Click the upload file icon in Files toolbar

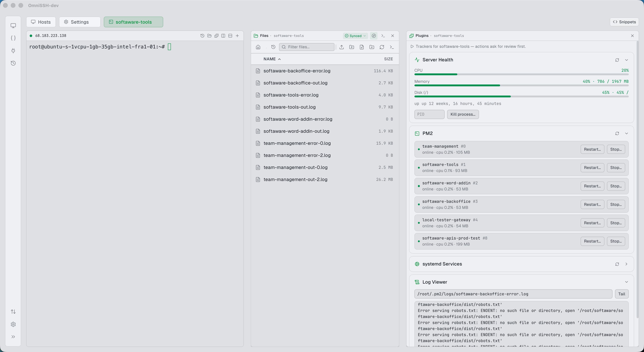point(341,47)
